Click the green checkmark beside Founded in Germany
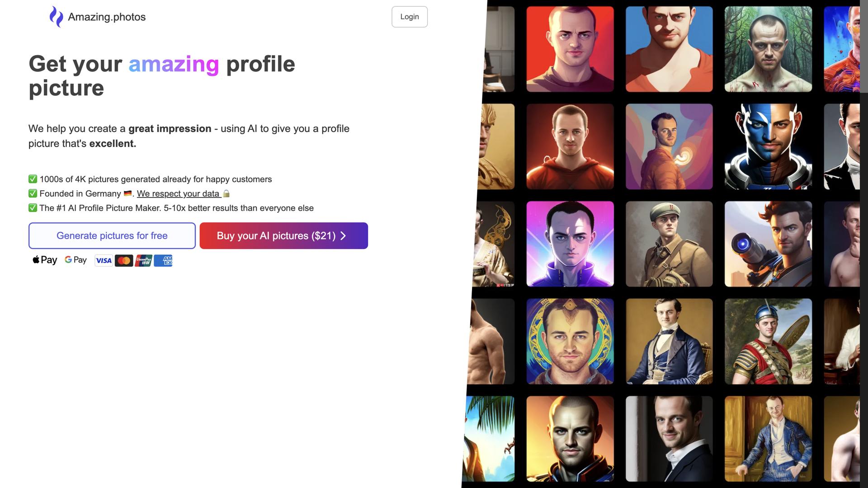The image size is (868, 488). [33, 193]
